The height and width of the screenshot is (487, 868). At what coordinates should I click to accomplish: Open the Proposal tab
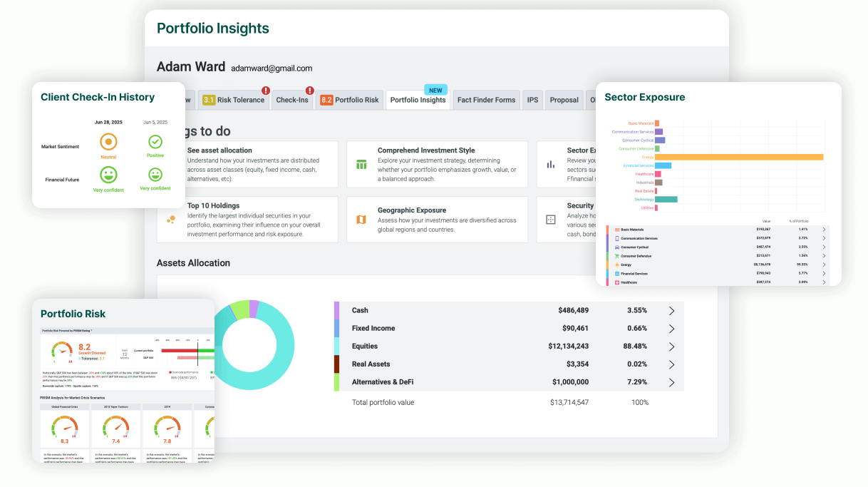564,100
